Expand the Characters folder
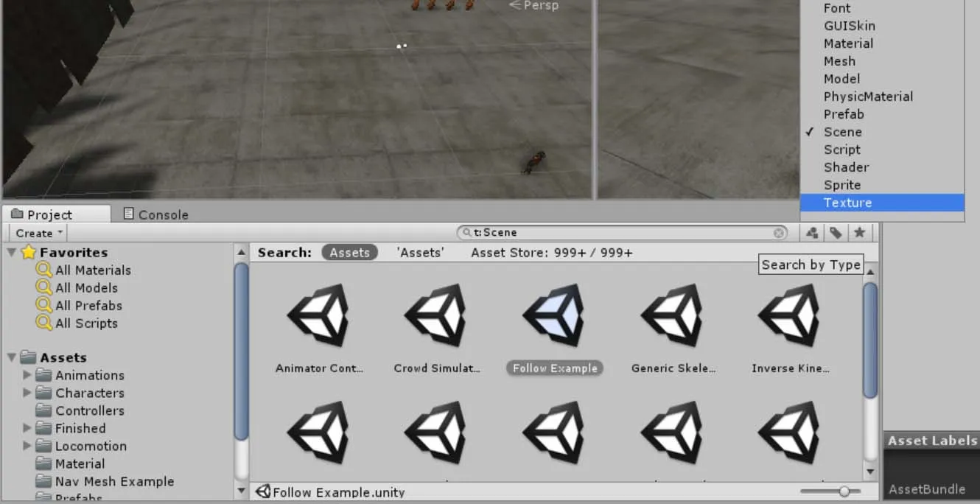The height and width of the screenshot is (504, 980). (27, 393)
